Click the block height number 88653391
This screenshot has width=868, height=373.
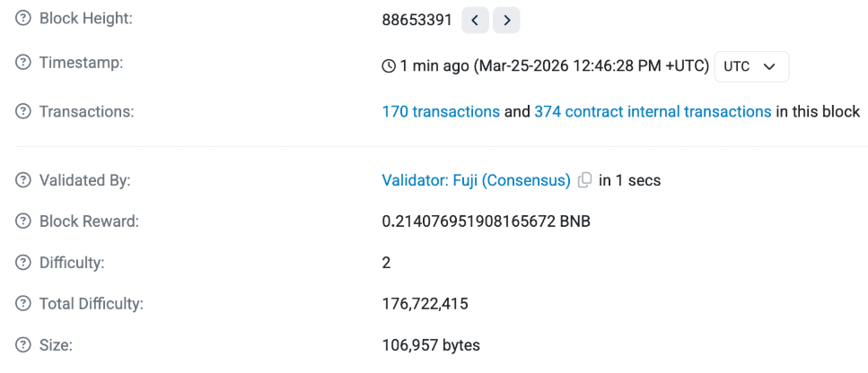[416, 20]
